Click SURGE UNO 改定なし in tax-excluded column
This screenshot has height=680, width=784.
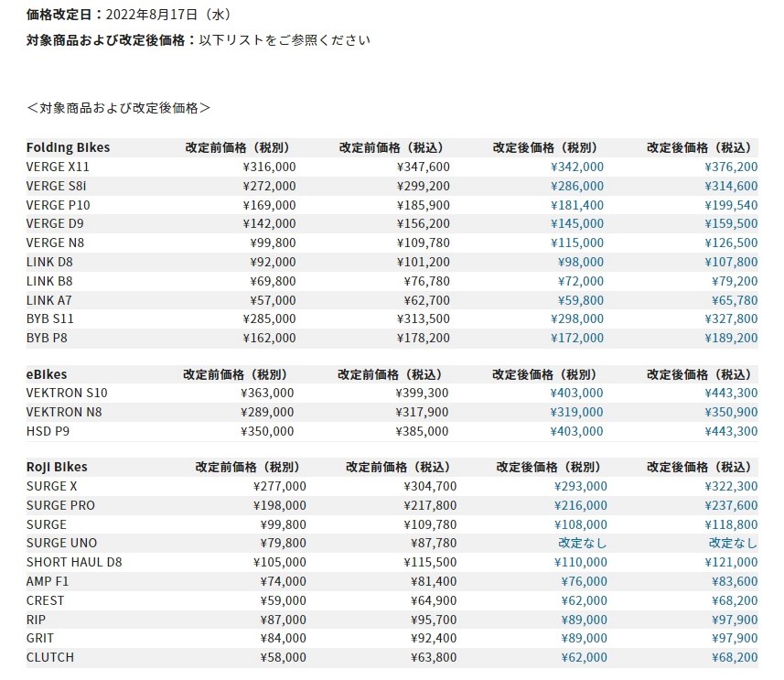(583, 543)
